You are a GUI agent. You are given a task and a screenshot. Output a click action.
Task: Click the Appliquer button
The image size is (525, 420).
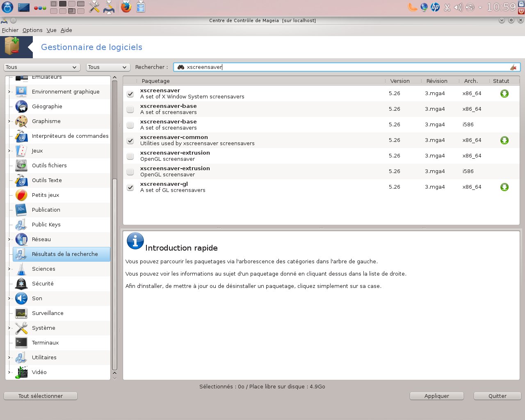[437, 396]
